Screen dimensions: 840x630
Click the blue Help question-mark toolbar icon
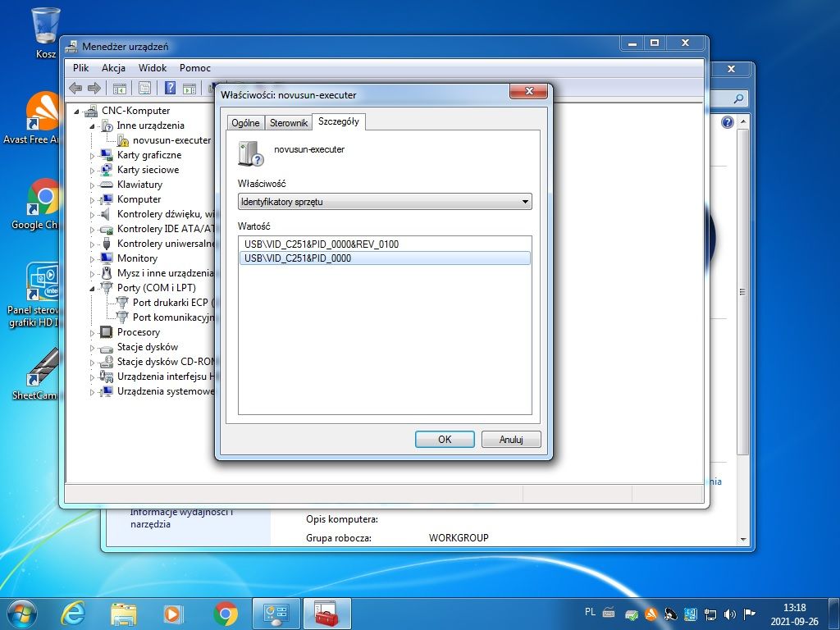tap(170, 88)
